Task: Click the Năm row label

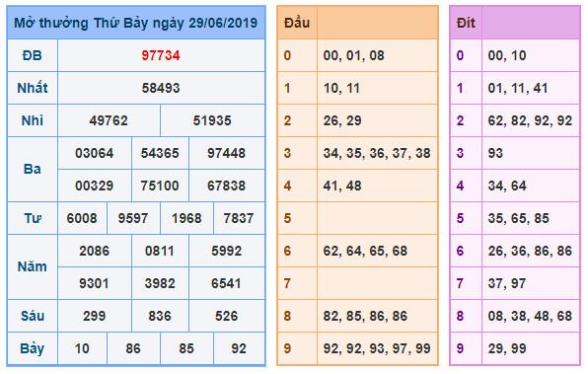Action: pyautogui.click(x=33, y=267)
